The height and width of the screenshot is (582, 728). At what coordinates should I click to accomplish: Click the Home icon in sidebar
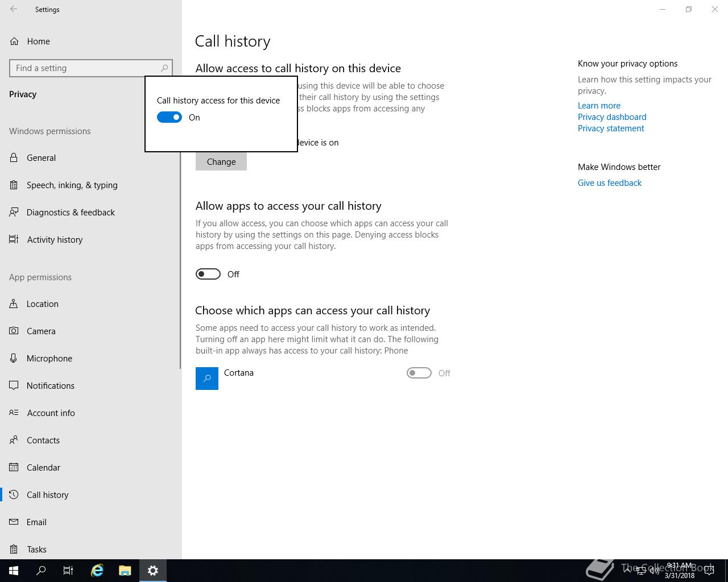tap(14, 41)
